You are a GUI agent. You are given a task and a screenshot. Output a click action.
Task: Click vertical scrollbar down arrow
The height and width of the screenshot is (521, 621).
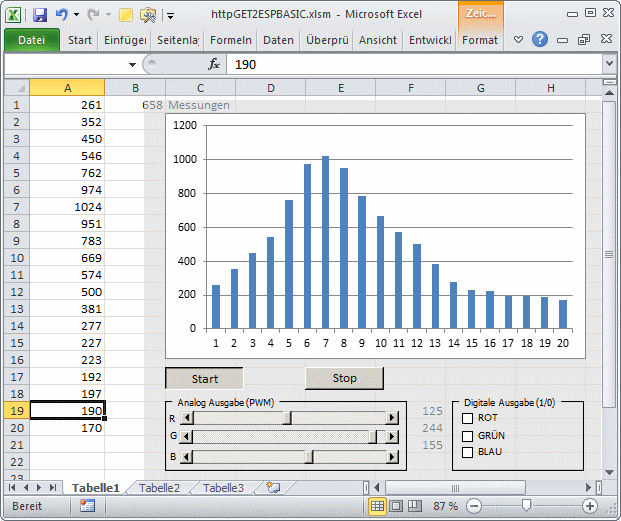click(609, 472)
